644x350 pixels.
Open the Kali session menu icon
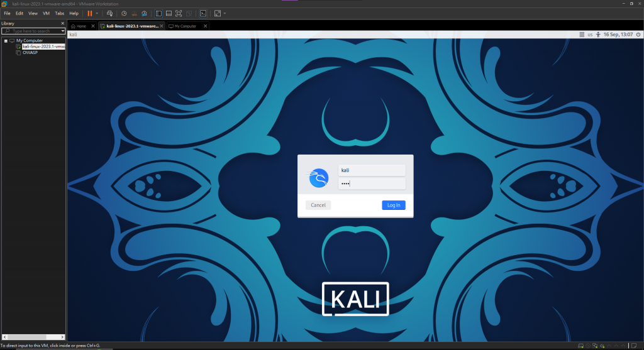[x=582, y=35]
